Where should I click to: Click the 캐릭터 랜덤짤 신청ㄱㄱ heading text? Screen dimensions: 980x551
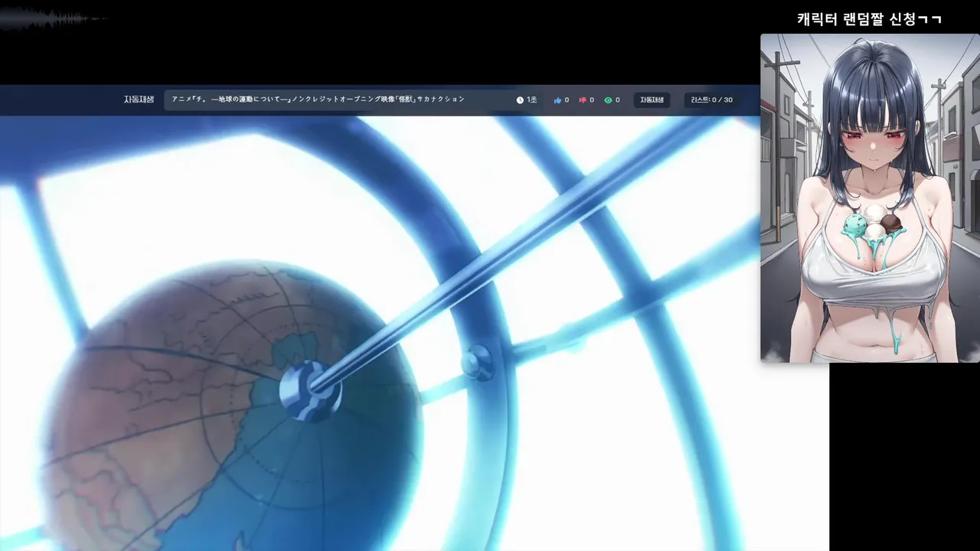click(869, 19)
